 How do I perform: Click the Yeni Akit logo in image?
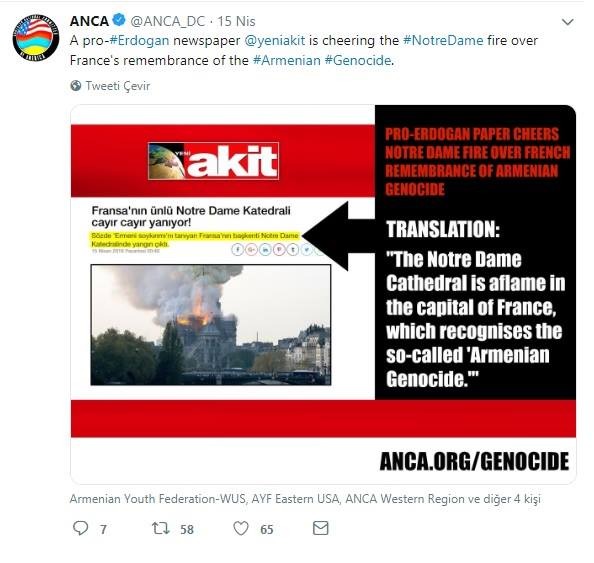point(214,161)
